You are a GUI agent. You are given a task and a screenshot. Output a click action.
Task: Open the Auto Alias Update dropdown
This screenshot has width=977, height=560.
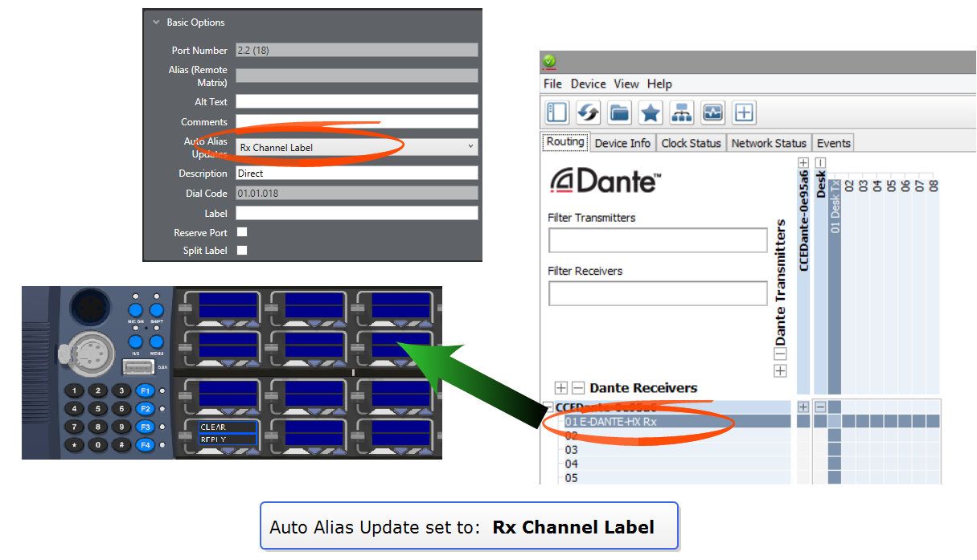point(356,147)
